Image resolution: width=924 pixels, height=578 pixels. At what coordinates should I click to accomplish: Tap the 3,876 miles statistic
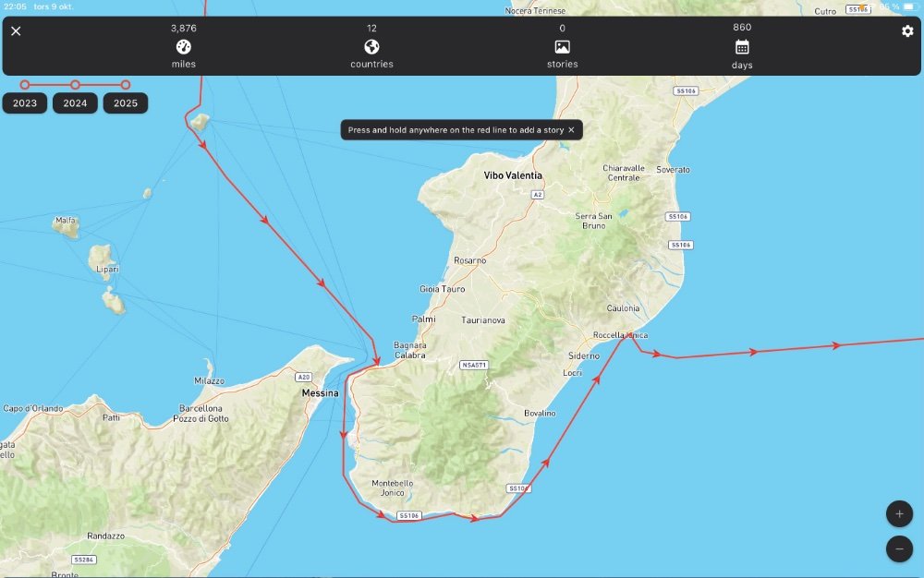click(183, 28)
